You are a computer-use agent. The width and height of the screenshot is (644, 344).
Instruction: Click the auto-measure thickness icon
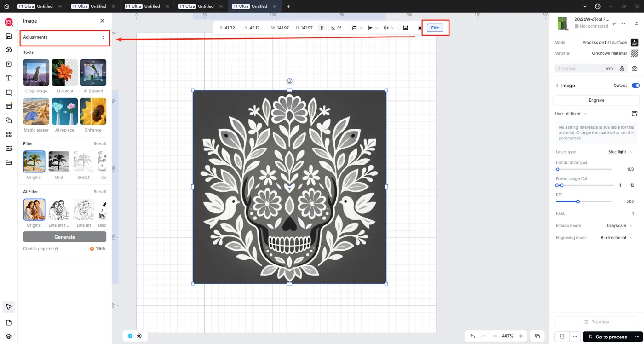point(622,69)
